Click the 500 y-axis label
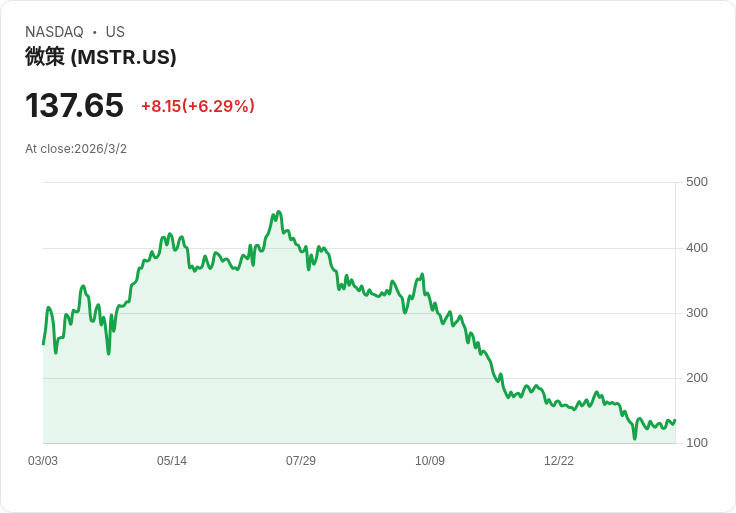 point(697,182)
